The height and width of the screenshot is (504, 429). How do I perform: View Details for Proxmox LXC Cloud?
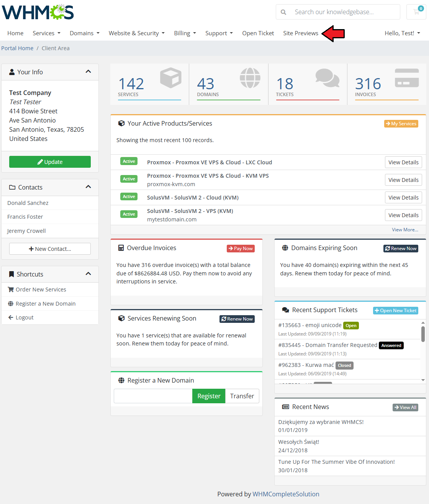[x=403, y=162]
